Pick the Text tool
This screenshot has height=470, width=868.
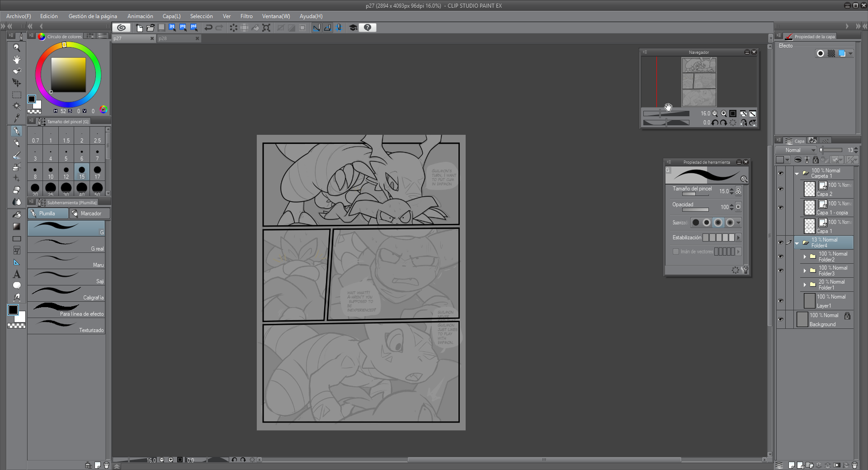[17, 274]
